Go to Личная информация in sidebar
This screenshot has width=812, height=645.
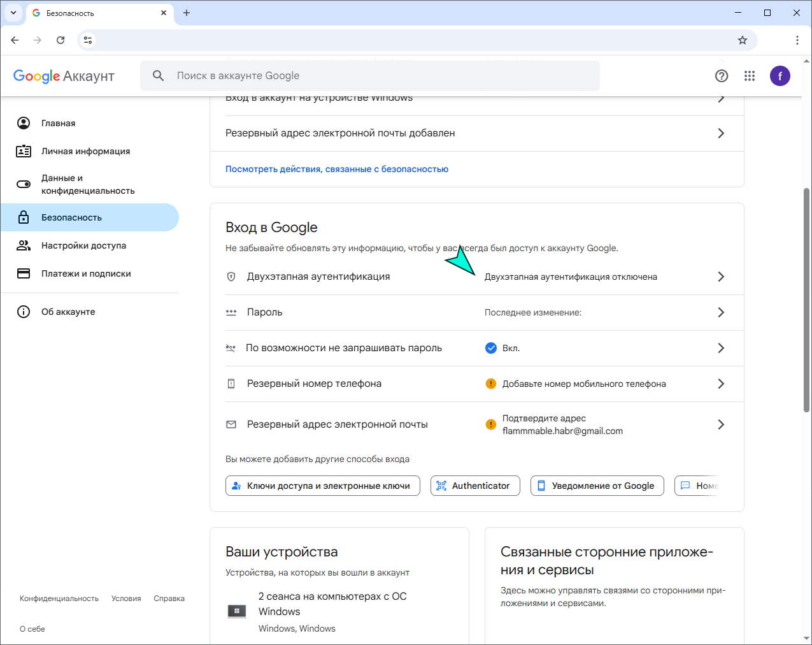click(85, 151)
